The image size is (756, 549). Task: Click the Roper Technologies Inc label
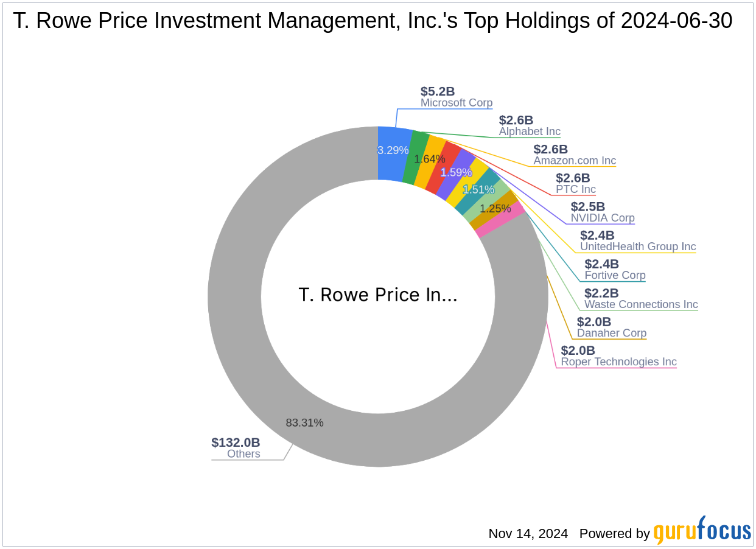pyautogui.click(x=619, y=362)
